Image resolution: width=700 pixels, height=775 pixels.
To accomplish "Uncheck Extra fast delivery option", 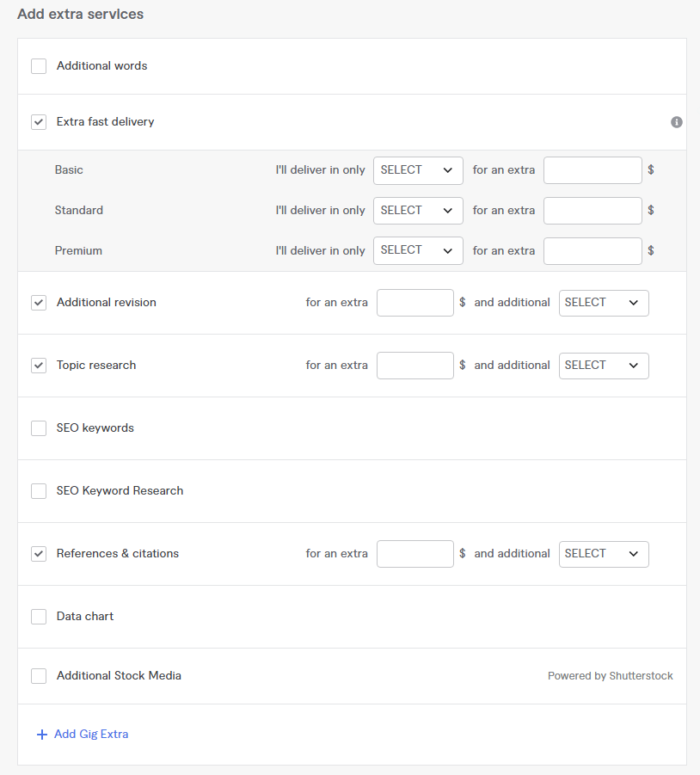I will (39, 122).
